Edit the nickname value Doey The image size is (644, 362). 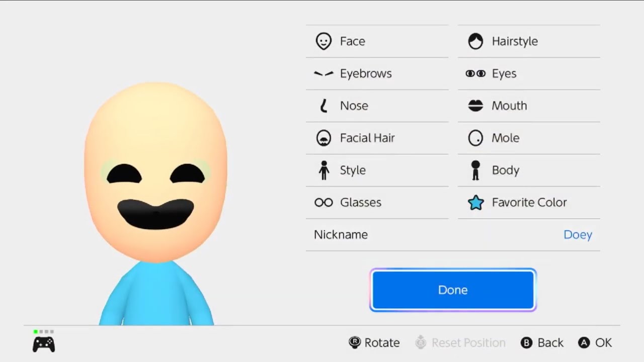578,234
